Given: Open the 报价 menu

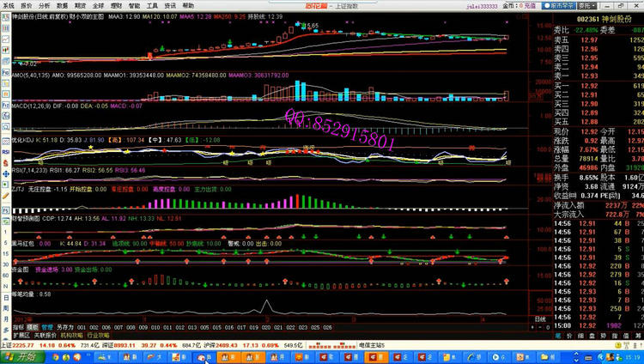Looking at the screenshot, I should (26, 5).
